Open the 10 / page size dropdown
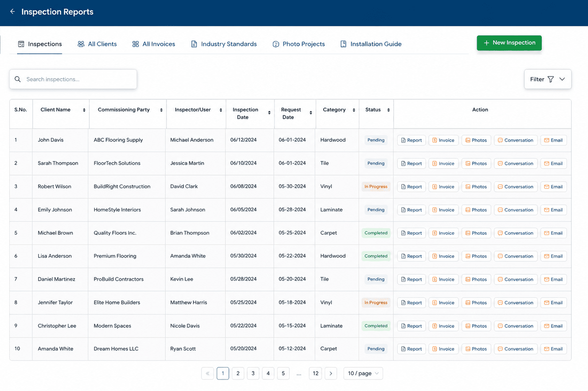The width and height of the screenshot is (588, 391). (363, 373)
